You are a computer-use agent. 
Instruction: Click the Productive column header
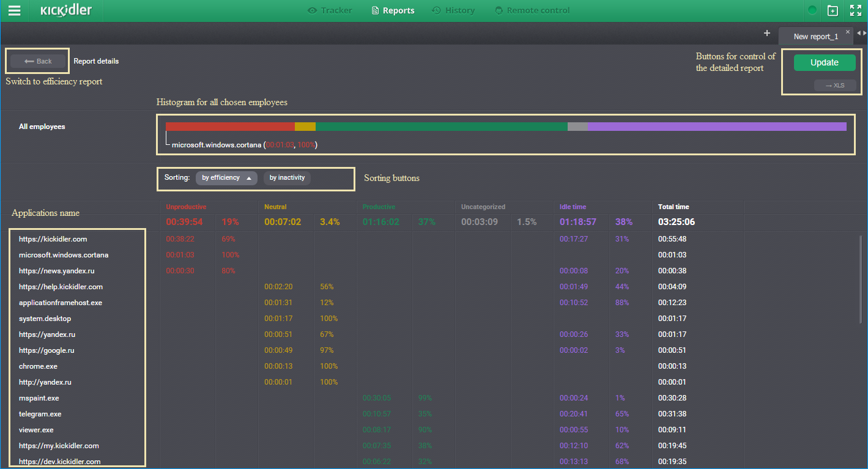click(x=379, y=207)
